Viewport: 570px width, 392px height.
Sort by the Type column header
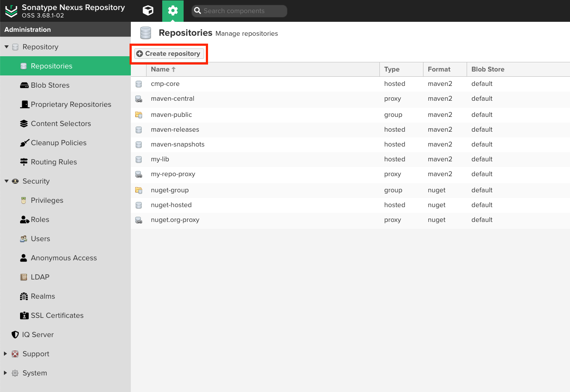401,69
